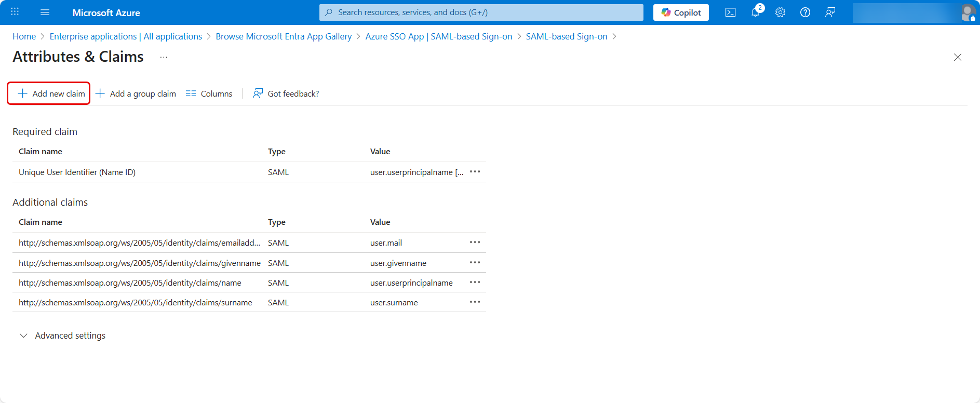
Task: Click the search resources input field
Action: (x=481, y=12)
